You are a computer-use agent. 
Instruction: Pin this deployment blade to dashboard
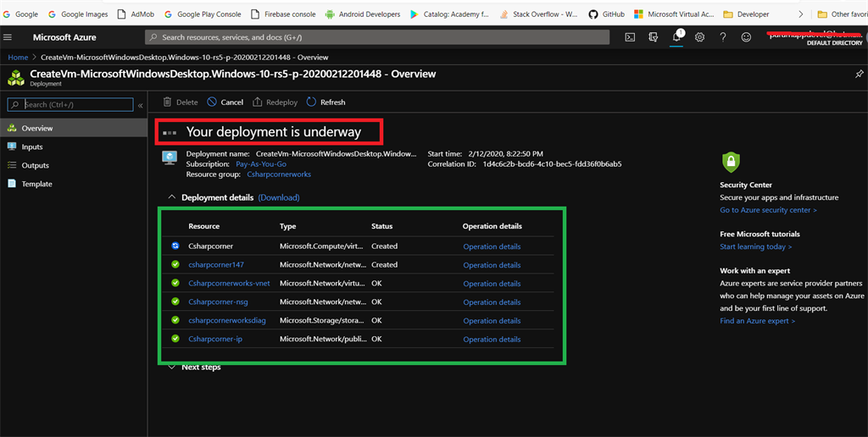click(x=860, y=74)
